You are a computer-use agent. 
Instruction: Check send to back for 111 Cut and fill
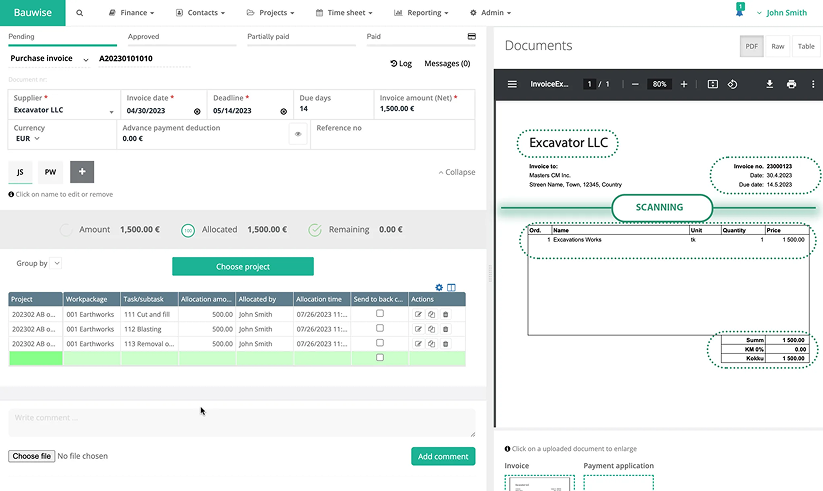click(x=379, y=314)
